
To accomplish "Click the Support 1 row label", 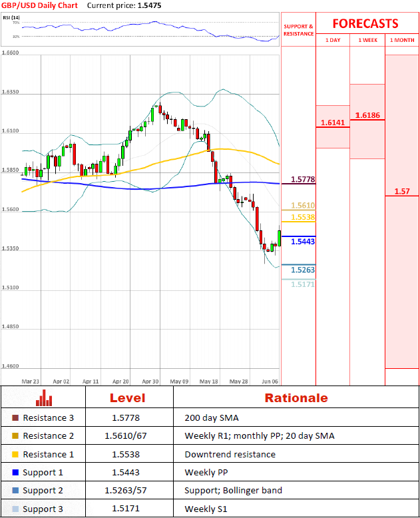I will pyautogui.click(x=43, y=473).
